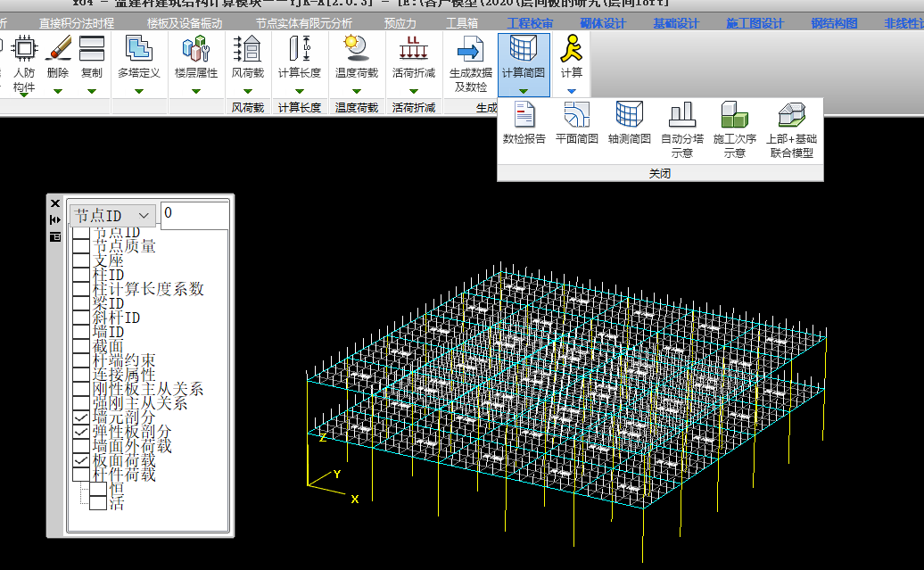Screen dimensions: 924x570
Task: Select the 删除 eraser tool
Action: (x=58, y=48)
